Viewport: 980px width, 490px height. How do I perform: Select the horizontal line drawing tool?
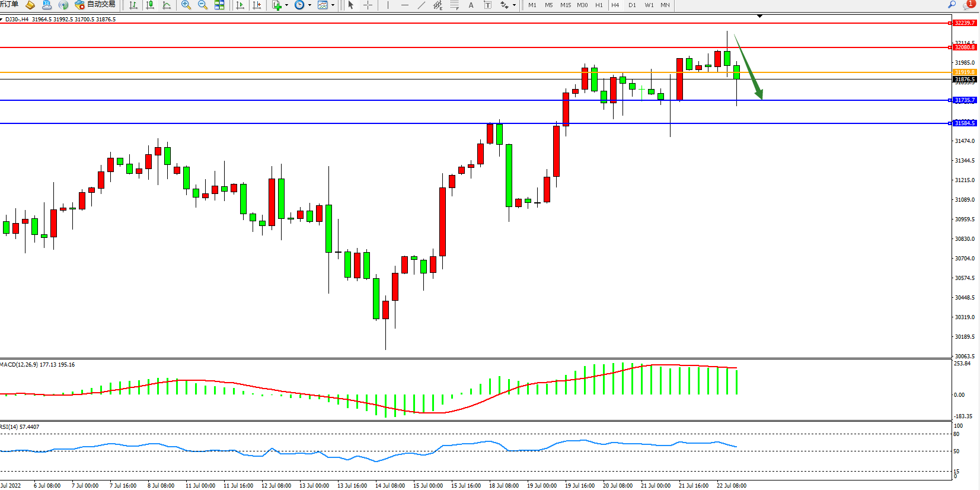(x=404, y=5)
